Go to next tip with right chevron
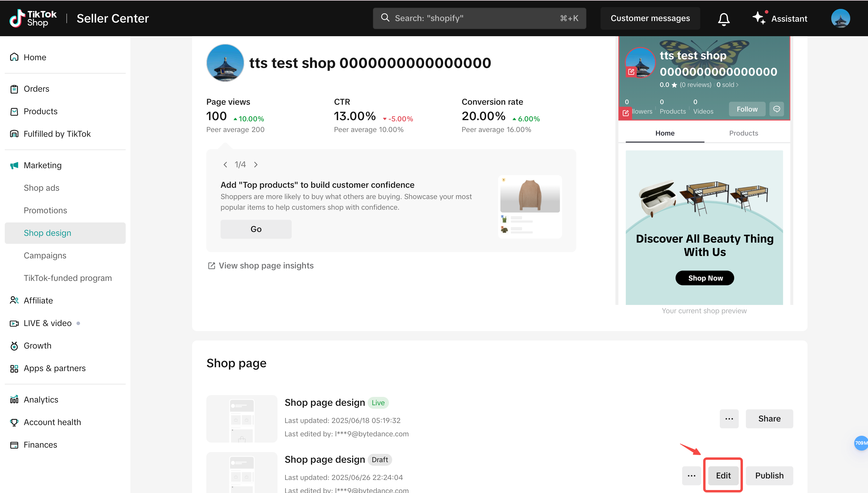The width and height of the screenshot is (868, 493). 256,165
